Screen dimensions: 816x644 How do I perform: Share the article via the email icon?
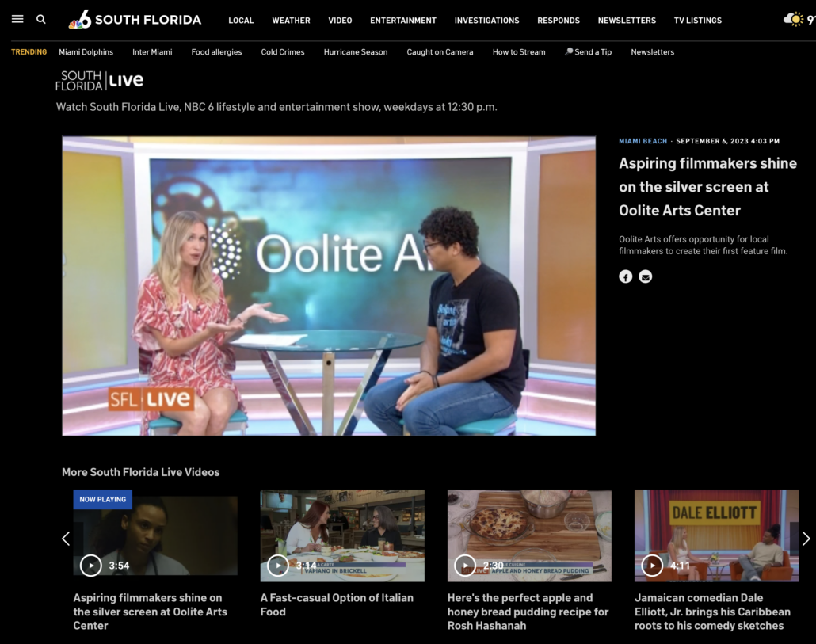(645, 276)
